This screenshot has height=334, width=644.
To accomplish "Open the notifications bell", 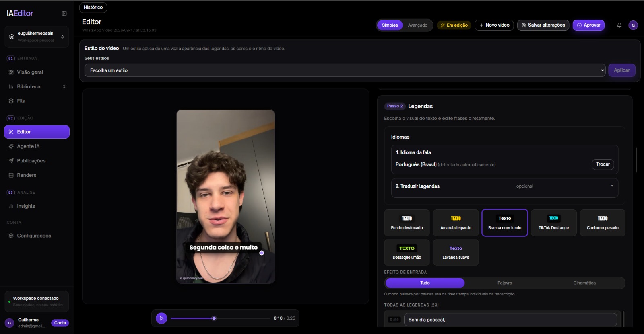I will [619, 25].
